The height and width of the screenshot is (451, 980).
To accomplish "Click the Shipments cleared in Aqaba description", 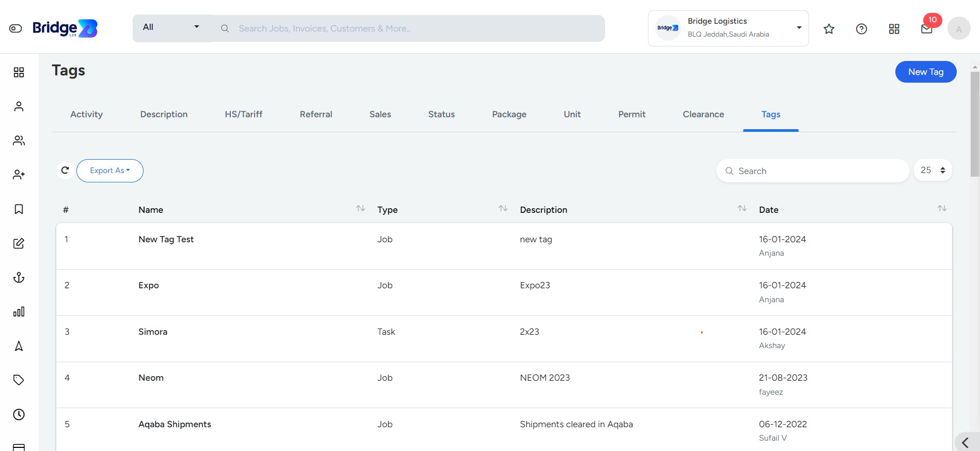I will point(576,424).
